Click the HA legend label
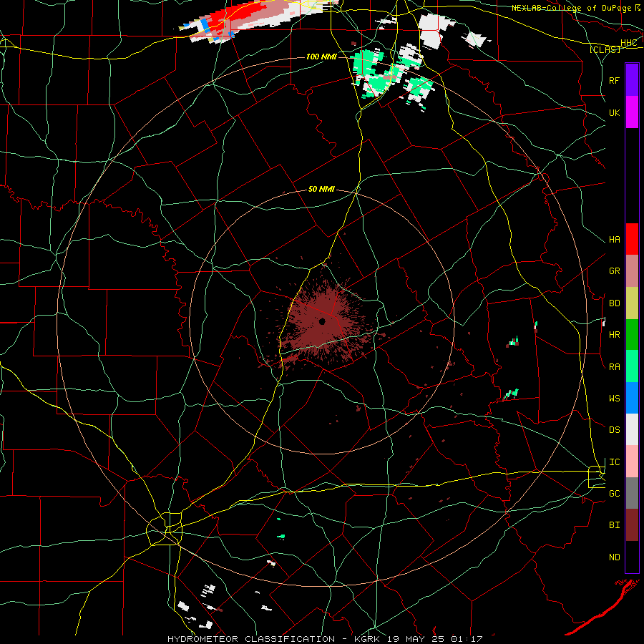This screenshot has width=644, height=644. point(615,240)
